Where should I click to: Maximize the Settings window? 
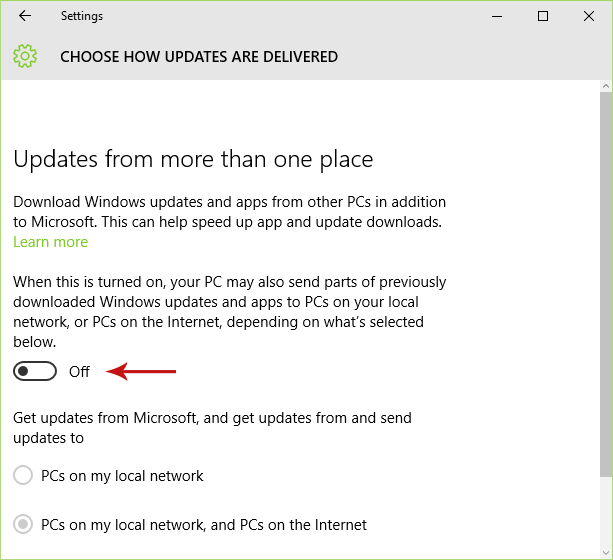(x=543, y=16)
